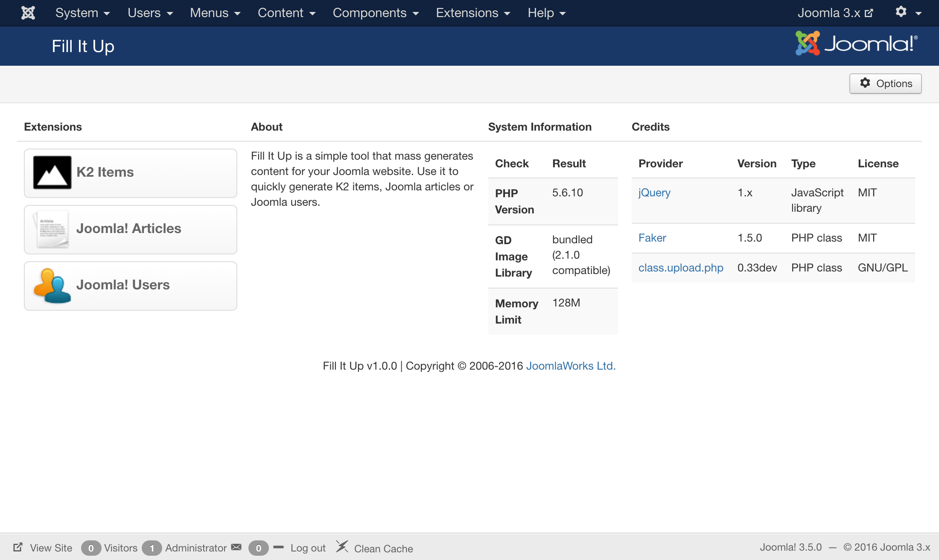Click Clean Cache in status bar
The width and height of the screenshot is (939, 560).
(383, 548)
